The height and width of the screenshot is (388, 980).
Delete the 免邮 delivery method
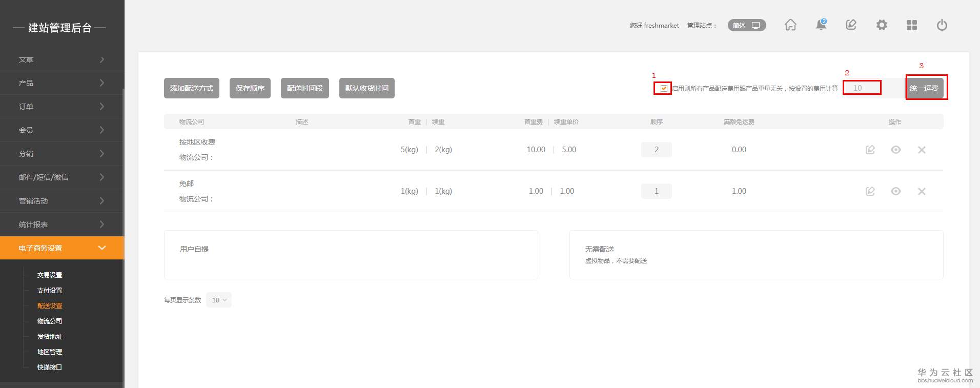[x=922, y=191]
